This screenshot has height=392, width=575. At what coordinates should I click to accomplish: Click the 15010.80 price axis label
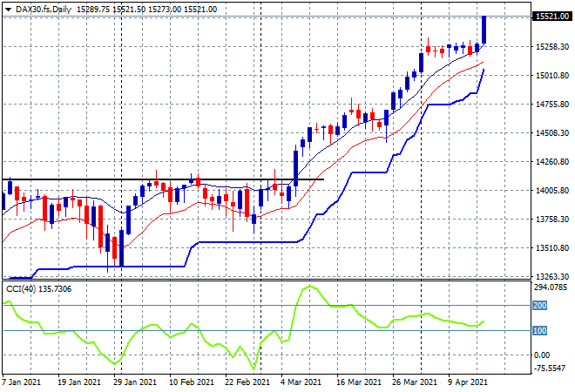(551, 76)
